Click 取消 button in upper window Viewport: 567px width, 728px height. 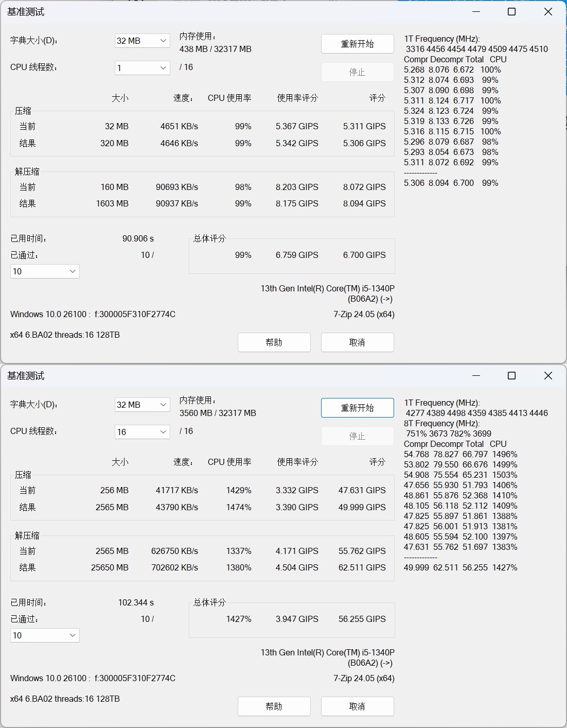358,342
